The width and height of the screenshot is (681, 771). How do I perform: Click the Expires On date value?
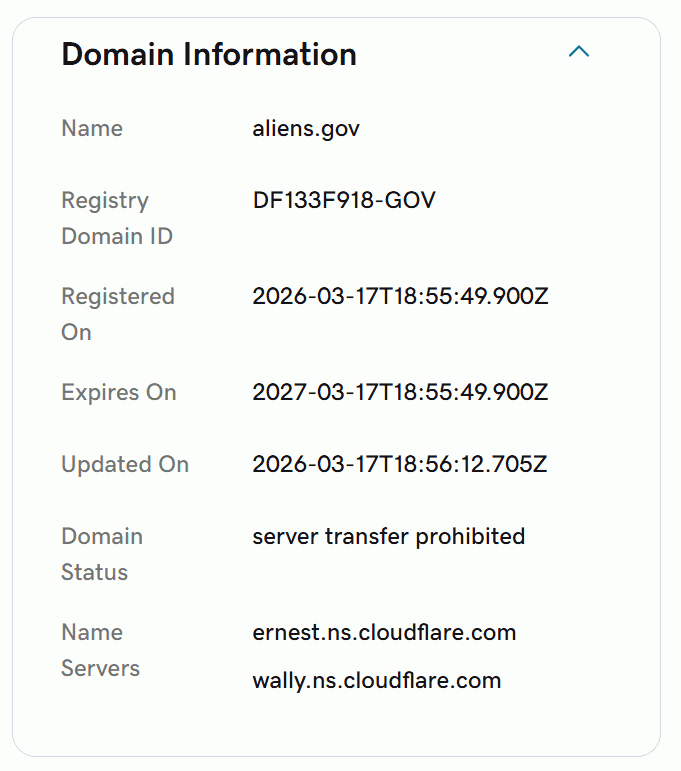(400, 393)
